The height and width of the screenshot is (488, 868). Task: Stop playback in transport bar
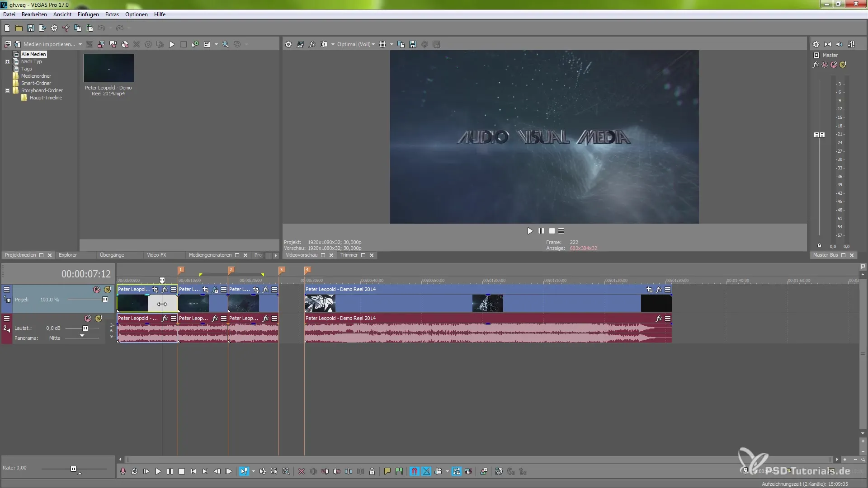point(181,471)
